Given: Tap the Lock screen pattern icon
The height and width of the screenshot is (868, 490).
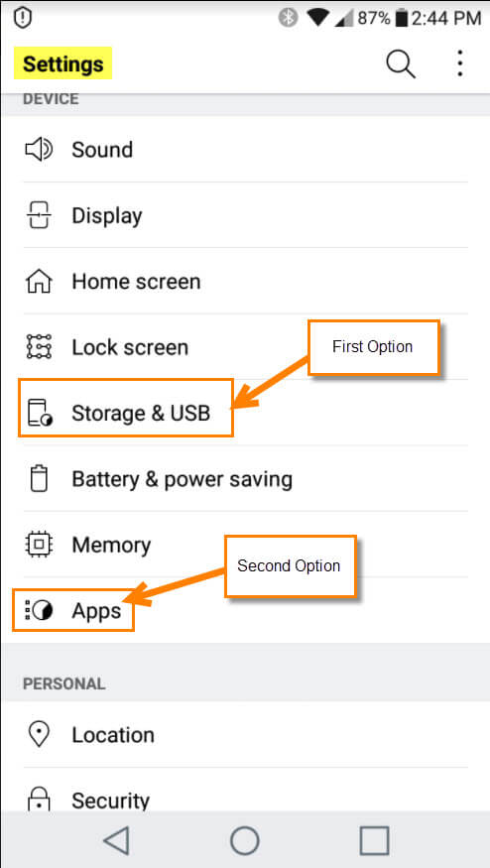Looking at the screenshot, I should [39, 347].
